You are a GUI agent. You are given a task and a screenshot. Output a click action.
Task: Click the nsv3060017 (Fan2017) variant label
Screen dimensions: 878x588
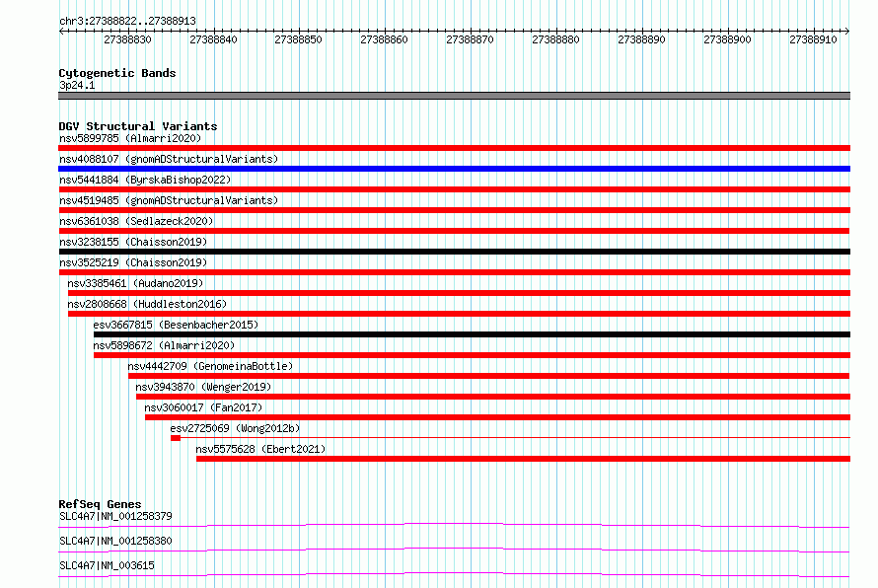point(203,407)
